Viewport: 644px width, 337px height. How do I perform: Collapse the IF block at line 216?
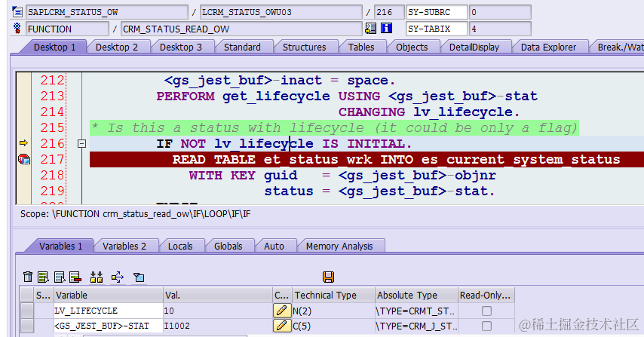click(81, 144)
